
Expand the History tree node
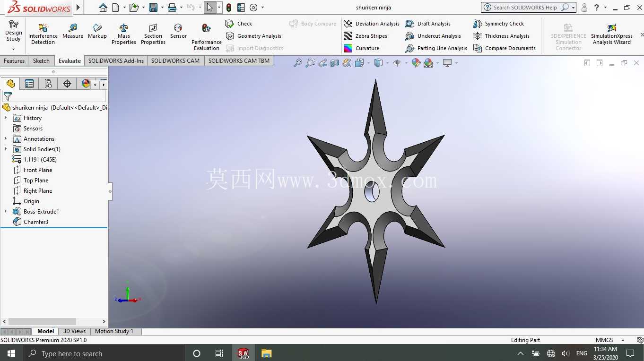point(6,118)
